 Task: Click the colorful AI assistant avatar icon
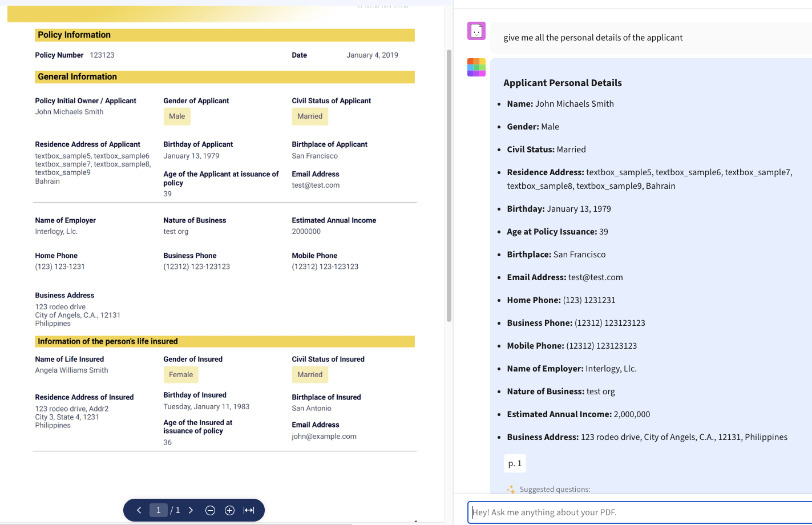pyautogui.click(x=476, y=67)
